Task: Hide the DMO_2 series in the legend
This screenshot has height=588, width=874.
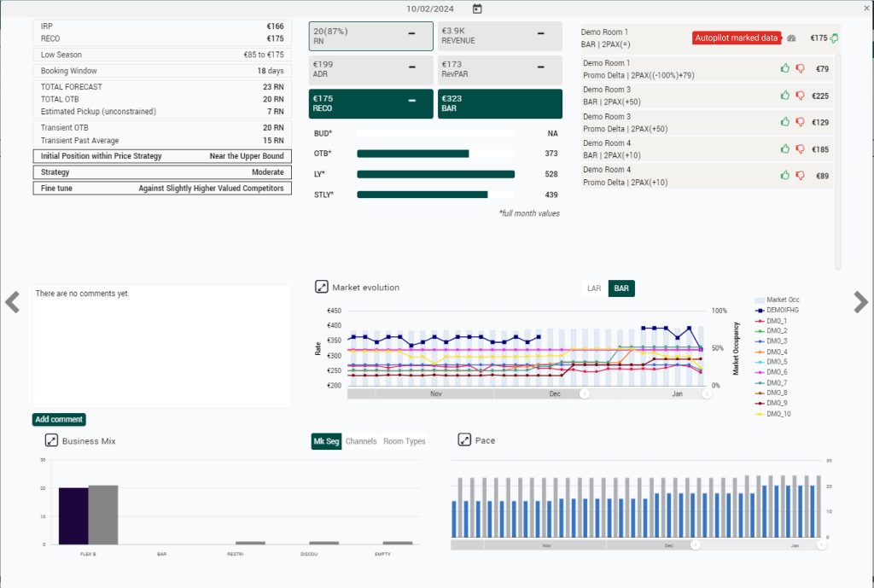Action: (x=771, y=331)
